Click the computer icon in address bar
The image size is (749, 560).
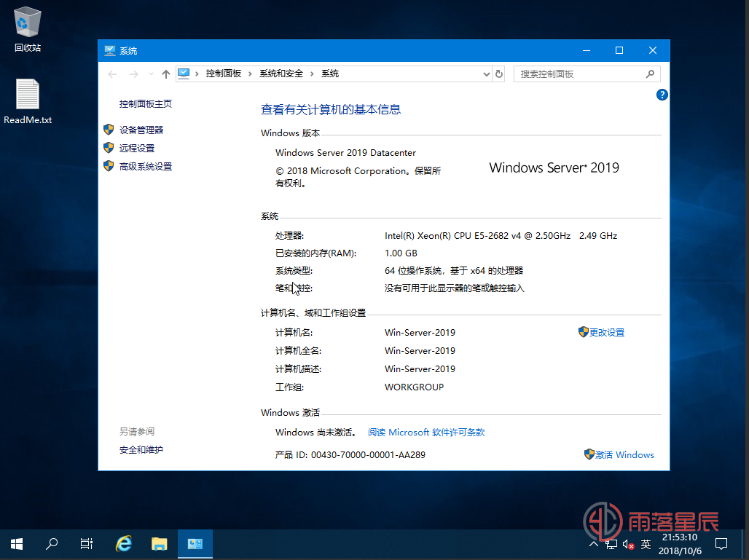(184, 74)
